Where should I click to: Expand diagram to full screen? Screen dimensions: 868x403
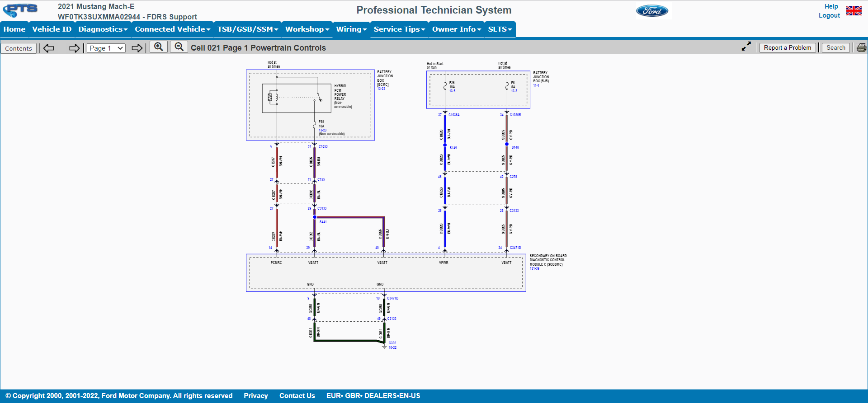coord(746,47)
